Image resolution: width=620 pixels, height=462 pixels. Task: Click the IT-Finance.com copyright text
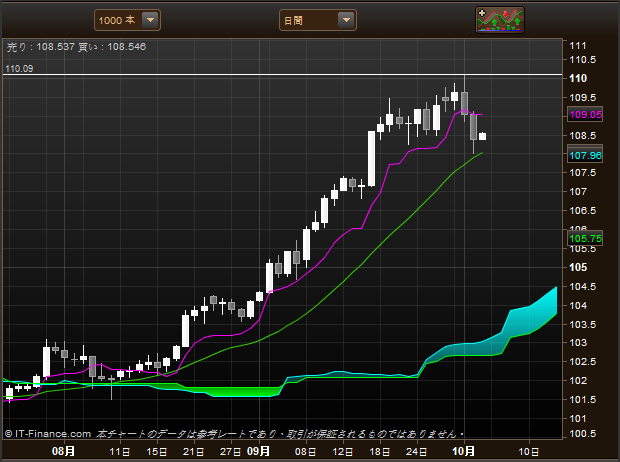point(48,434)
